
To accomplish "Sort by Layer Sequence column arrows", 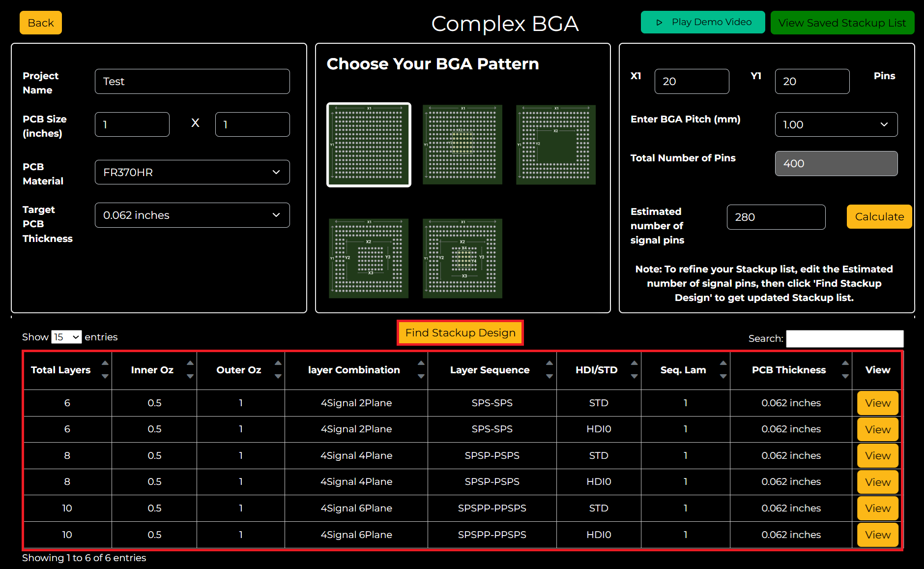I will (x=549, y=369).
